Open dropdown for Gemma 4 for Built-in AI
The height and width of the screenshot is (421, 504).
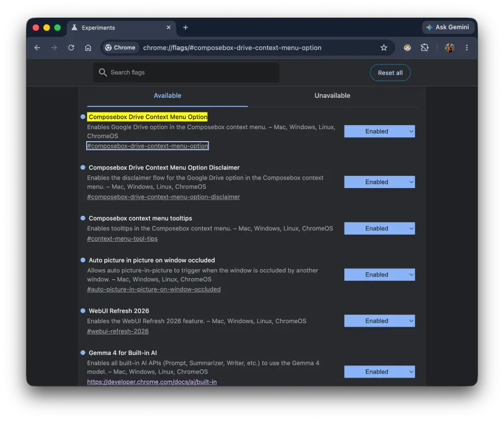pyautogui.click(x=380, y=372)
